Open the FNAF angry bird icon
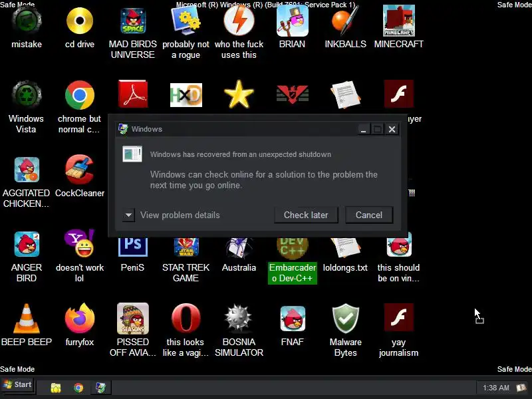This screenshot has width=532, height=399. (292, 319)
